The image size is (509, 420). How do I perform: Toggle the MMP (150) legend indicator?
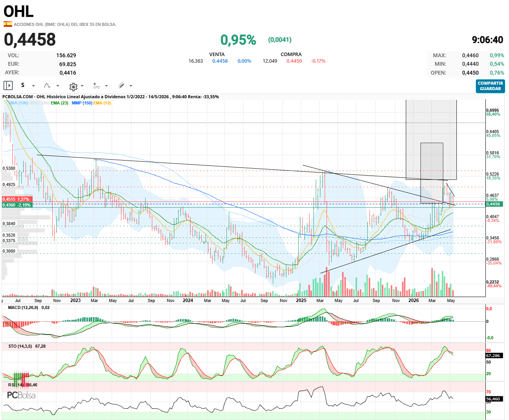point(82,103)
